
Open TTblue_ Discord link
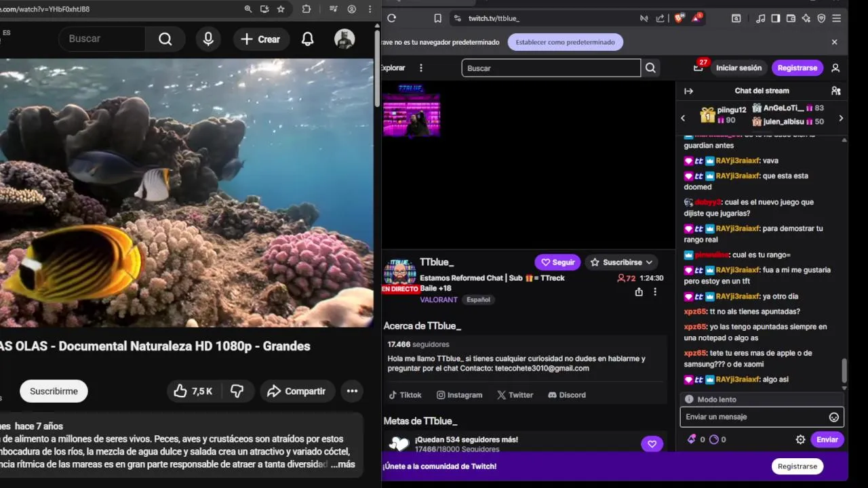pos(566,395)
